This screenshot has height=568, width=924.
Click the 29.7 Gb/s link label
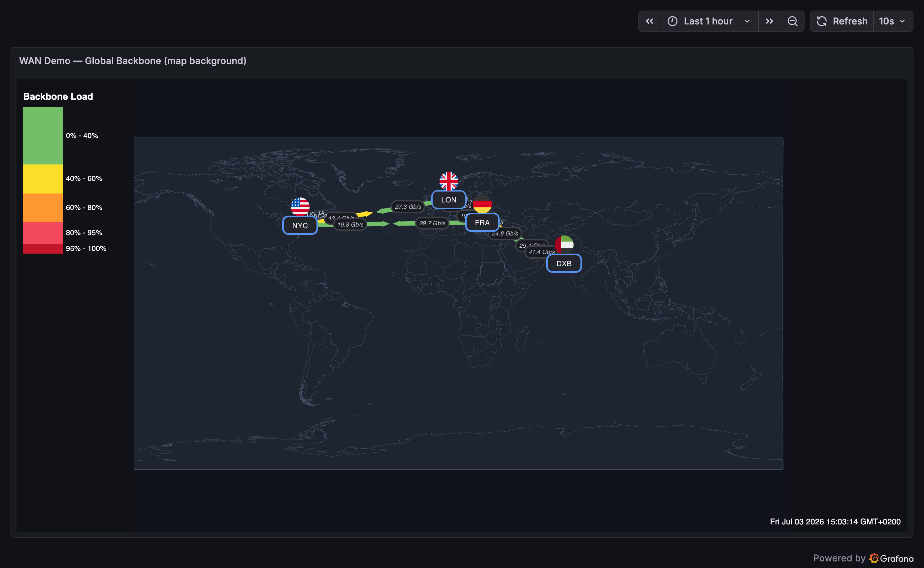point(432,223)
